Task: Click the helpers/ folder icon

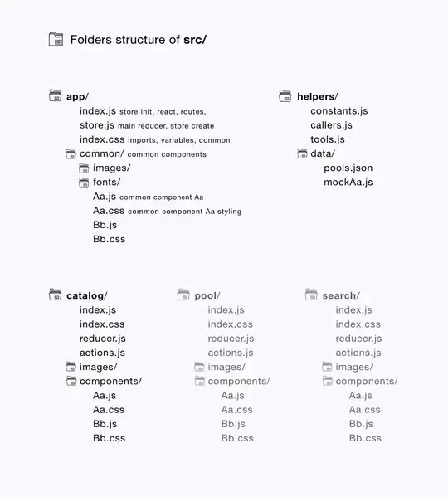Action: [x=285, y=95]
